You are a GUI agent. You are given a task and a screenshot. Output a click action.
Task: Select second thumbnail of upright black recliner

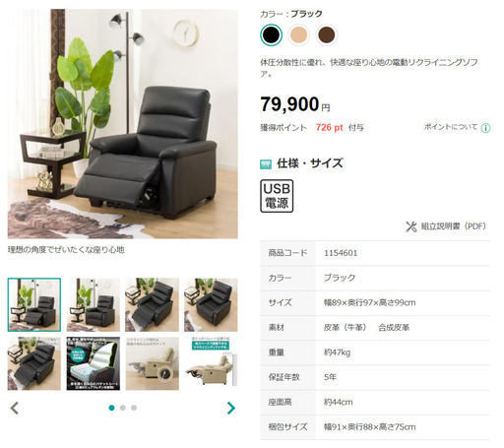94,305
